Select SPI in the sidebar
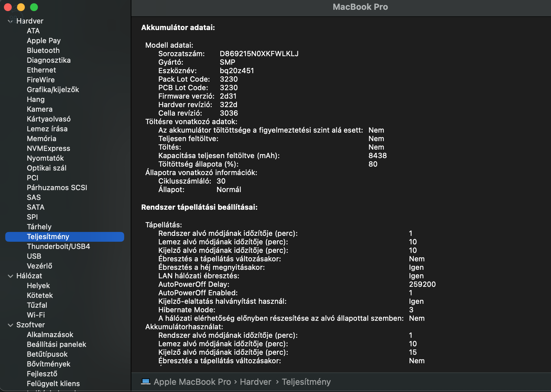 point(32,217)
